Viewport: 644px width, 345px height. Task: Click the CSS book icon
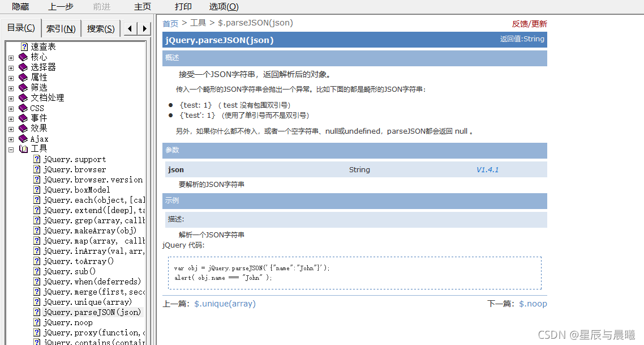tap(23, 108)
